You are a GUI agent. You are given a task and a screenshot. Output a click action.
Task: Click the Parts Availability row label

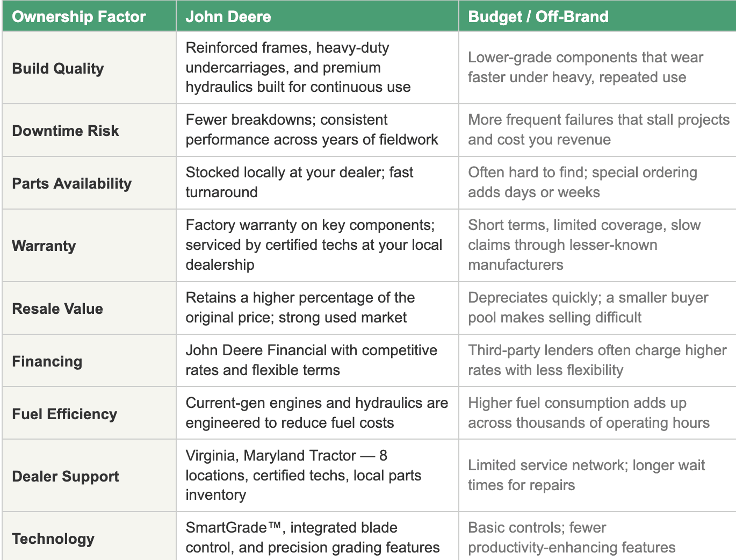tap(72, 183)
